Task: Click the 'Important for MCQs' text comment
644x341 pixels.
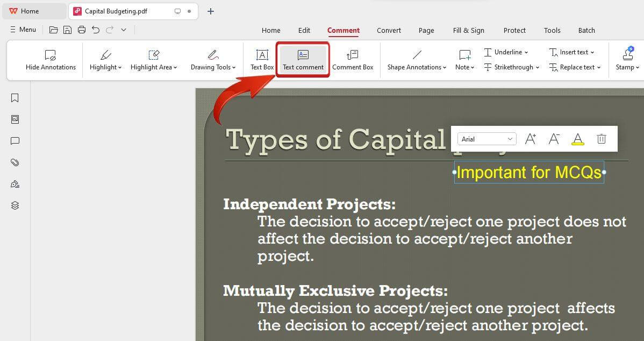Action: (529, 172)
